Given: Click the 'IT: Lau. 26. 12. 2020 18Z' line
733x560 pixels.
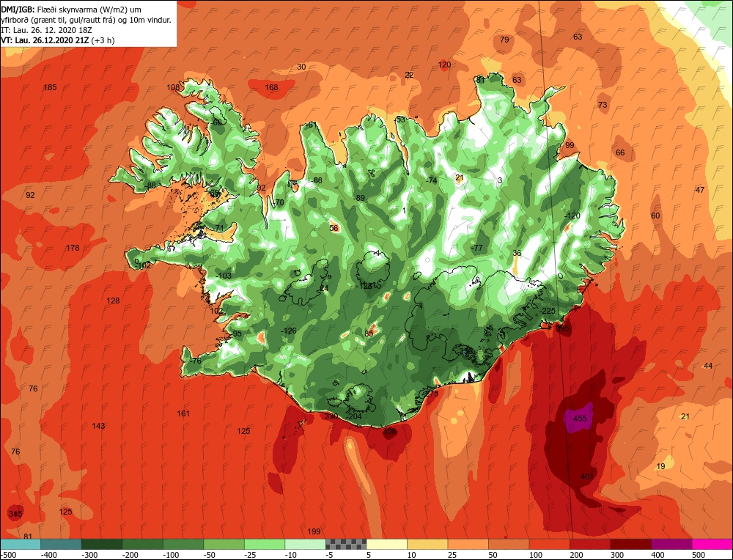Looking at the screenshot, I should (x=45, y=30).
